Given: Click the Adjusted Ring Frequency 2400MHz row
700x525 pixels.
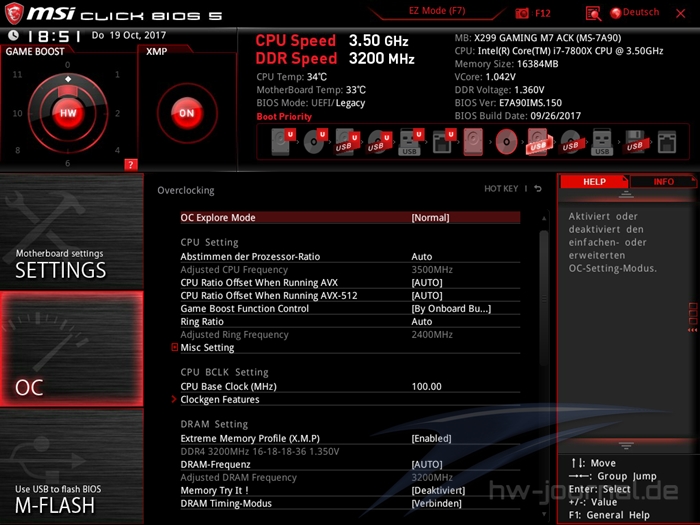Looking at the screenshot, I should (x=350, y=334).
